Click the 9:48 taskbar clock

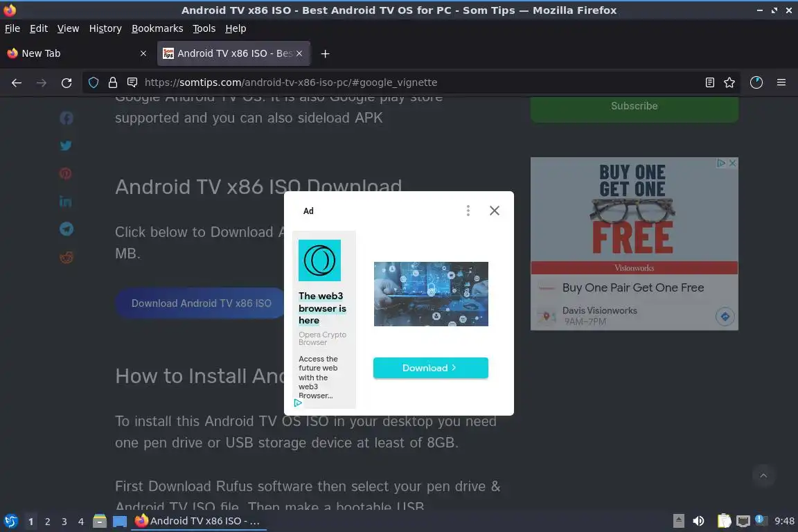784,521
